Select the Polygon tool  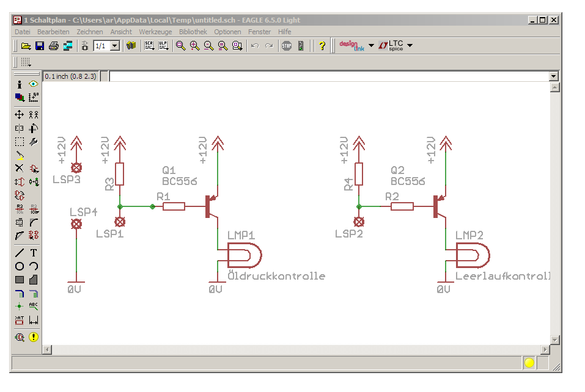point(34,280)
